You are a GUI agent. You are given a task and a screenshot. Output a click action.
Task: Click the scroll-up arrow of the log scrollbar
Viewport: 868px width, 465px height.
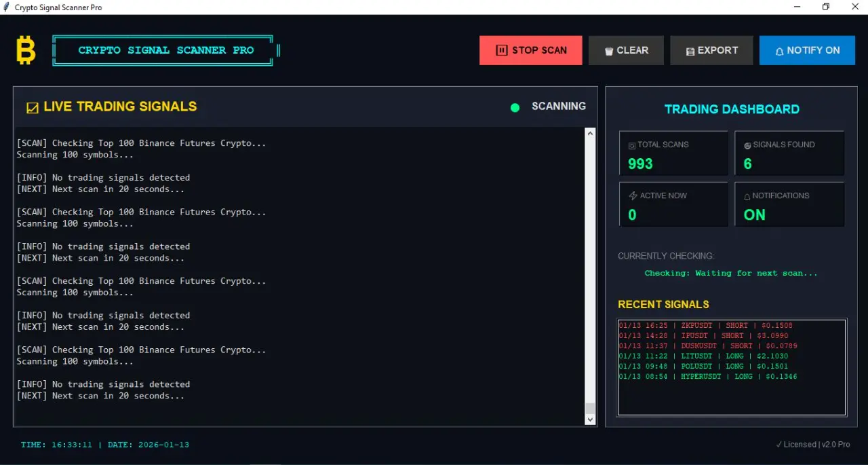590,134
